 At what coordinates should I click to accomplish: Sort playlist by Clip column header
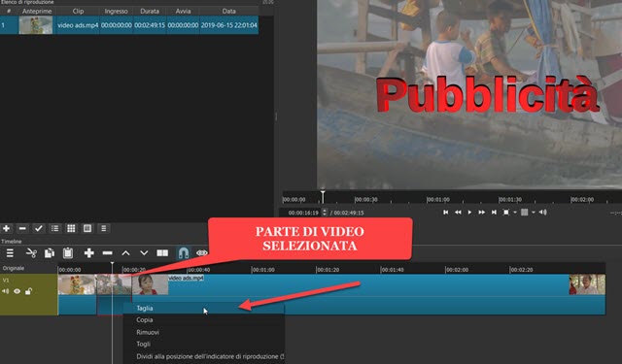[78, 11]
